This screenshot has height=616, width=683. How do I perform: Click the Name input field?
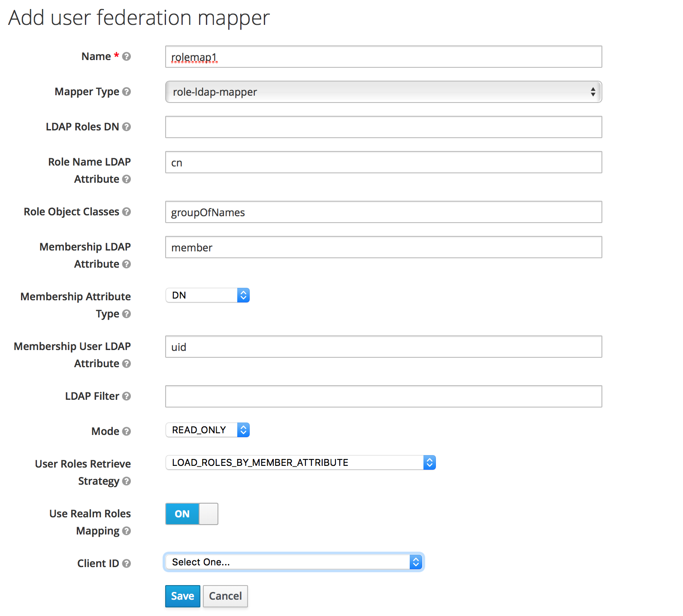coord(383,57)
